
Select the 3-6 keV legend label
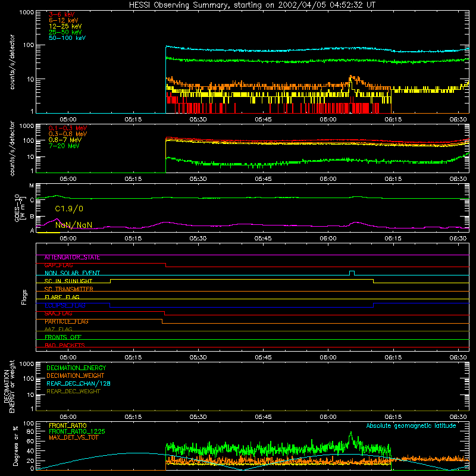click(61, 14)
